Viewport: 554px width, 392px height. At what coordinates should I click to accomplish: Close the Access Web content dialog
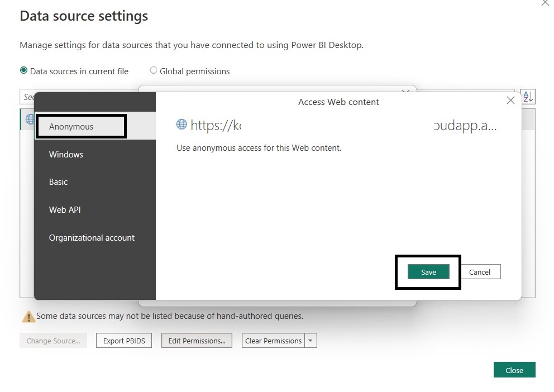[x=510, y=101]
